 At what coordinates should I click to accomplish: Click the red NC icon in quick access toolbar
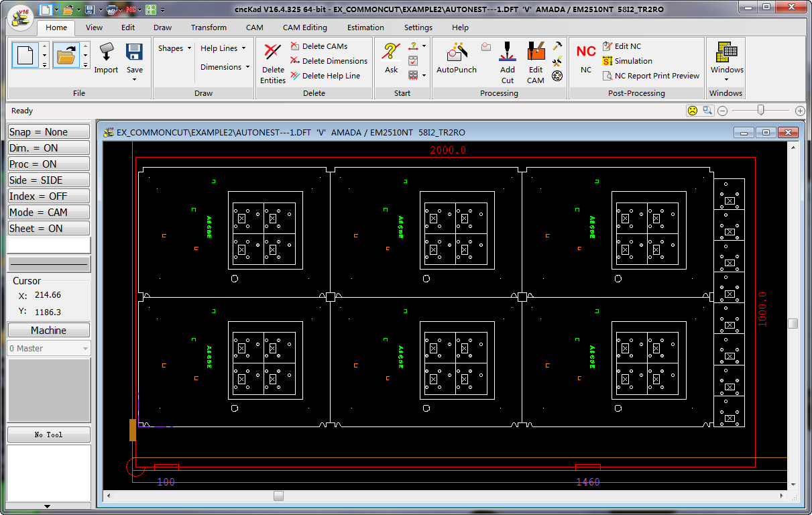click(x=131, y=9)
